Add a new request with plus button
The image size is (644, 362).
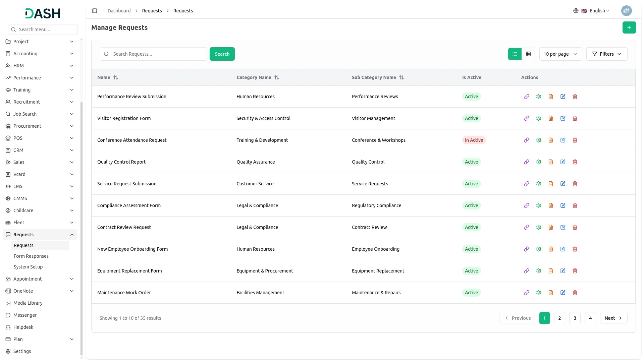tap(629, 27)
